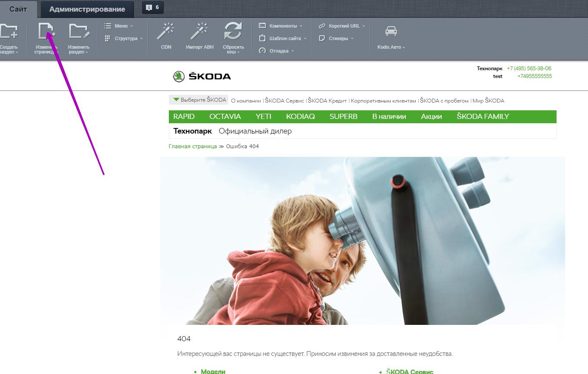
Task: Open the KODIAQ menu item
Action: [300, 116]
